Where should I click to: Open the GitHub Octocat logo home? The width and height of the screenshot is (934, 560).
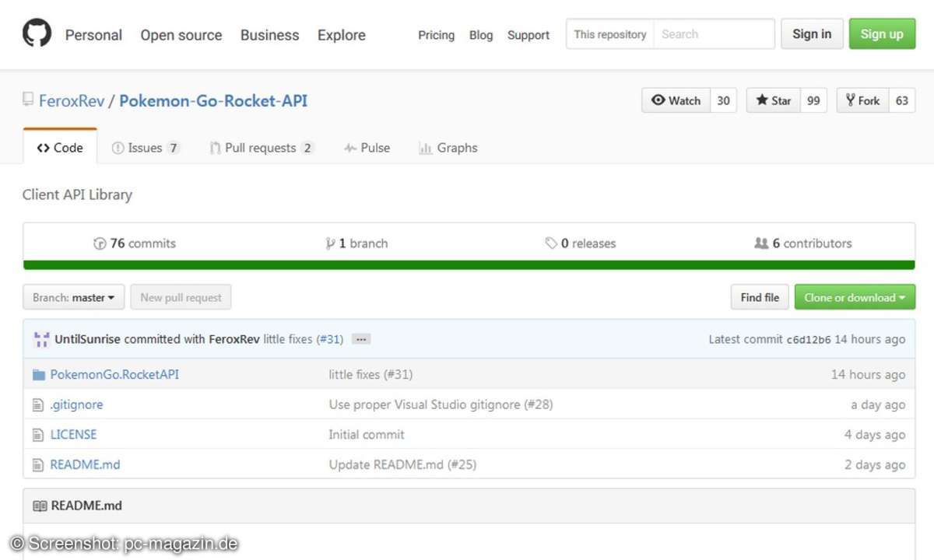tap(37, 33)
